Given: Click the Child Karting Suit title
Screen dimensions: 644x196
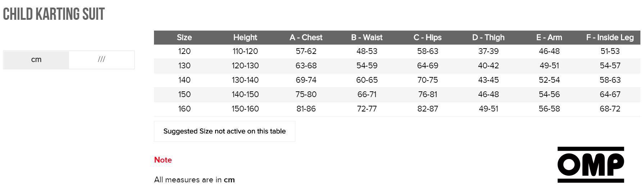Looking at the screenshot, I should pyautogui.click(x=54, y=14).
